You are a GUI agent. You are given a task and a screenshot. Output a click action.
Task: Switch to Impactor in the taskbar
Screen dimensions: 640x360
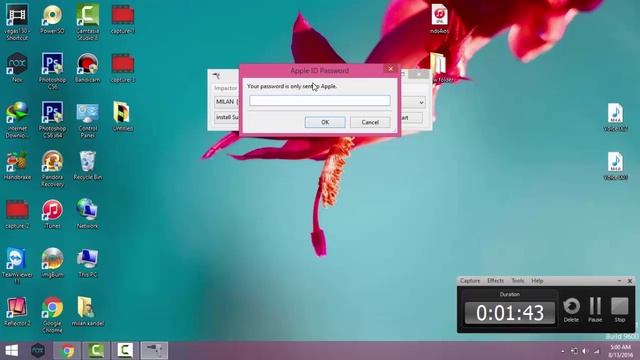tap(154, 351)
